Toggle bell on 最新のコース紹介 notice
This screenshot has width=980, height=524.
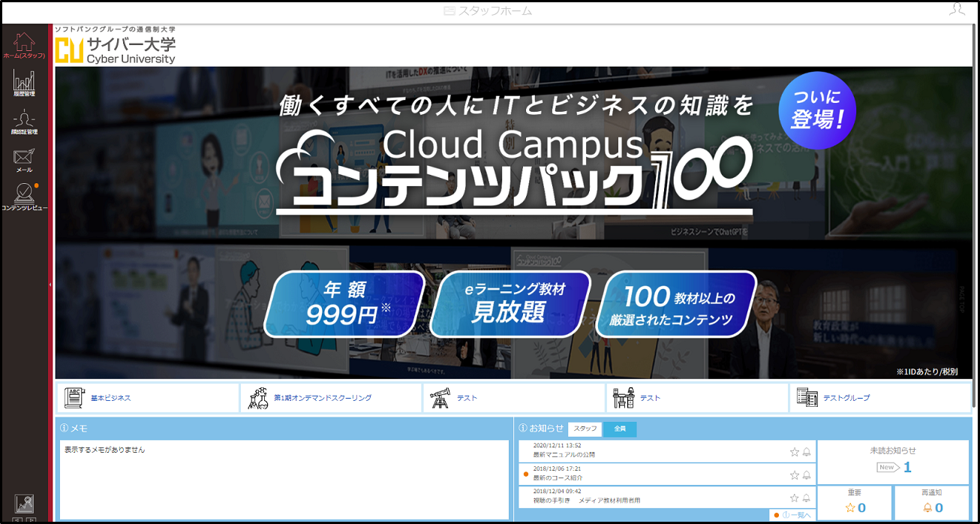click(807, 475)
